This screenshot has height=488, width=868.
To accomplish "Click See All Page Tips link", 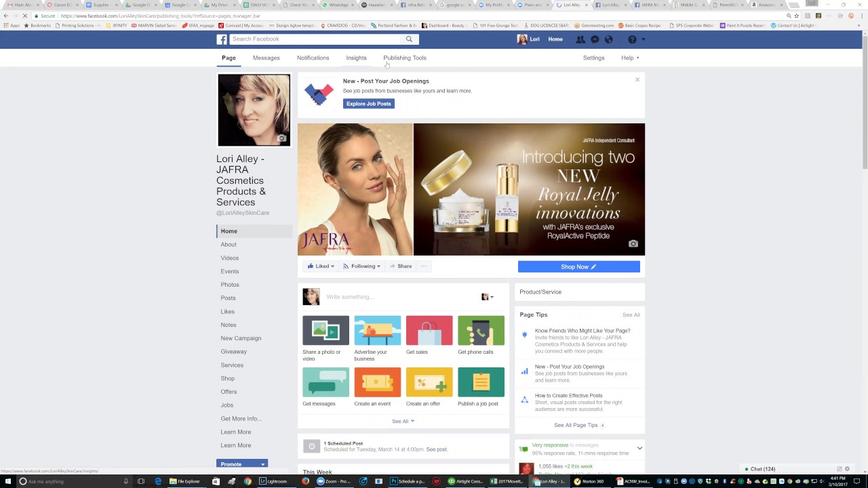I will point(576,425).
